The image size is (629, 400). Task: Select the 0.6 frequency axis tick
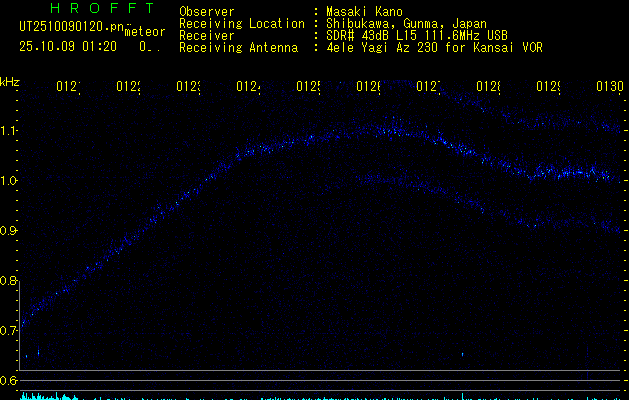9,381
